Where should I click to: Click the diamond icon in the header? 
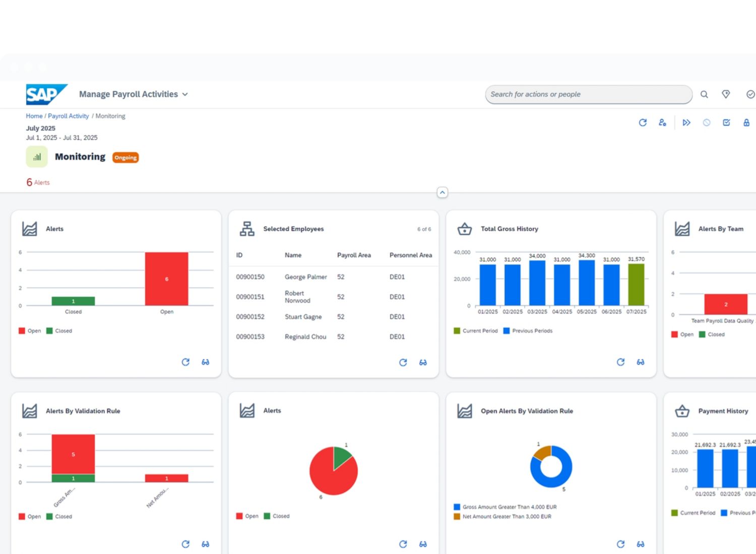pyautogui.click(x=726, y=94)
